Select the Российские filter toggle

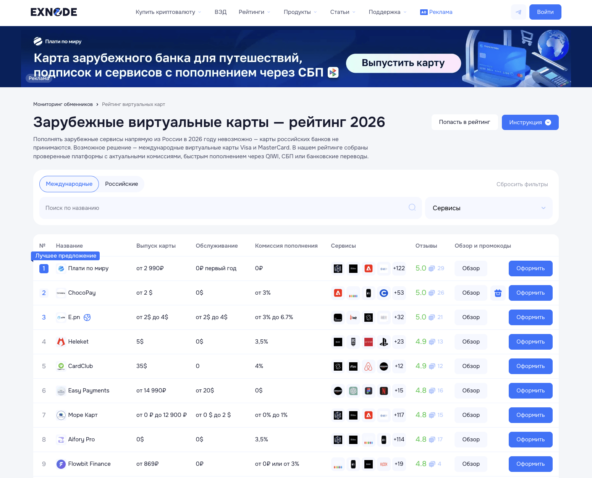point(121,184)
